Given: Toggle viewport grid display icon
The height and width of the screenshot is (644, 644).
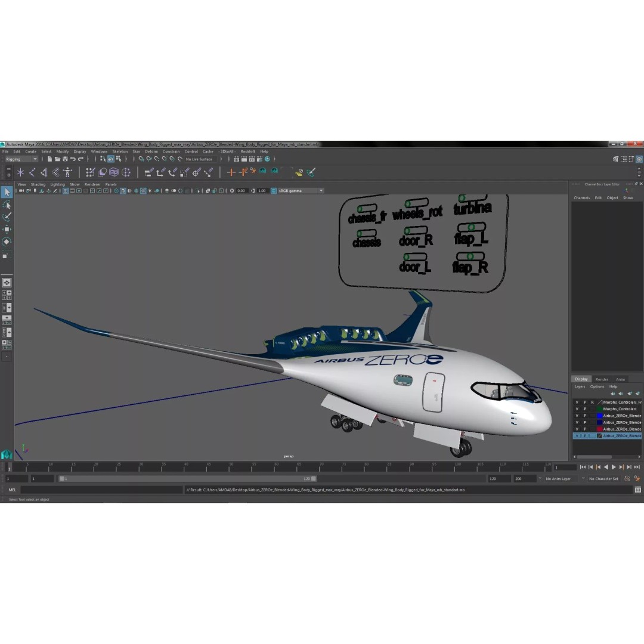Looking at the screenshot, I should coord(66,191).
